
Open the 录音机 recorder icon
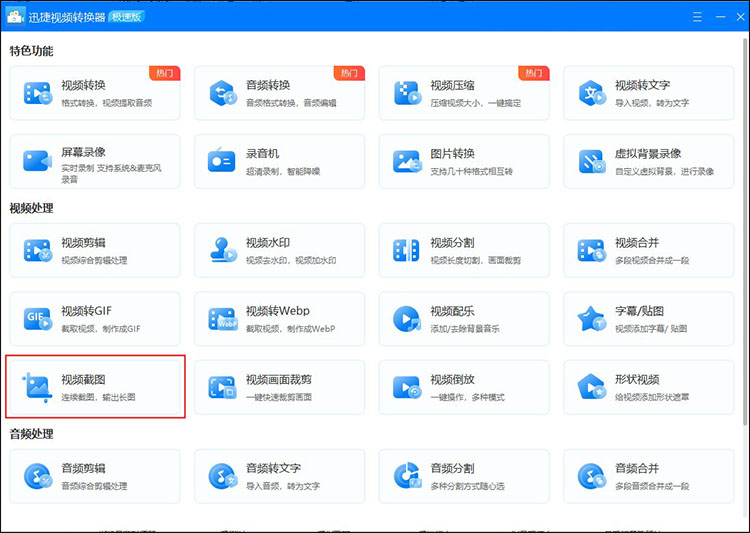[221, 161]
